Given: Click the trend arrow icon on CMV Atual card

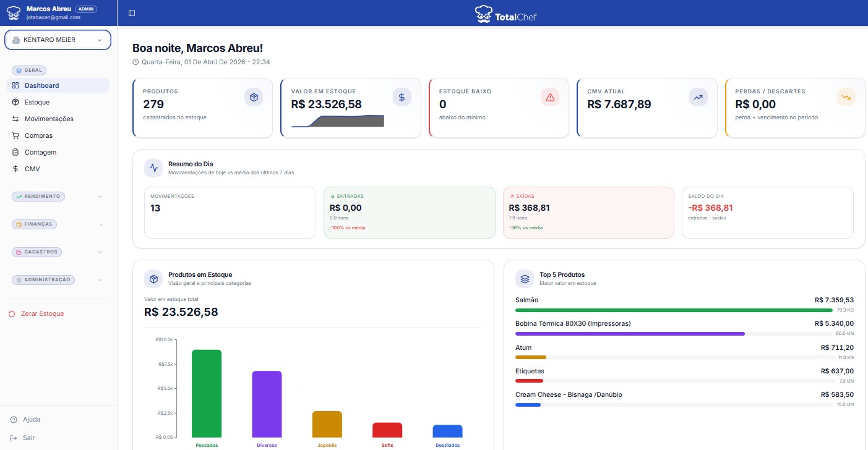Looking at the screenshot, I should point(698,97).
